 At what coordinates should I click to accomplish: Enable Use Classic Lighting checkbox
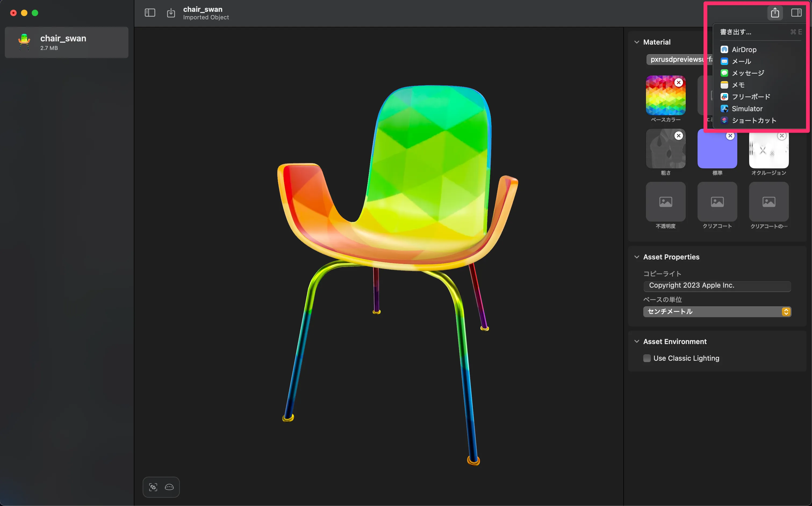click(x=647, y=358)
